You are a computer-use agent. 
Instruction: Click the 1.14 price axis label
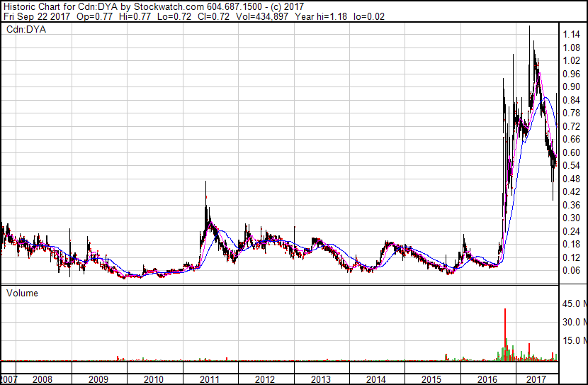click(x=572, y=35)
